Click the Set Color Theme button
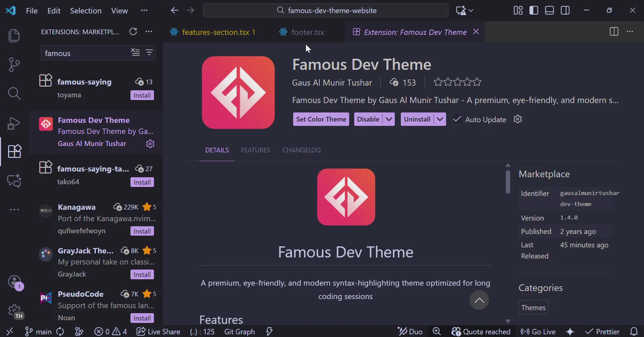The width and height of the screenshot is (644, 337). click(321, 119)
